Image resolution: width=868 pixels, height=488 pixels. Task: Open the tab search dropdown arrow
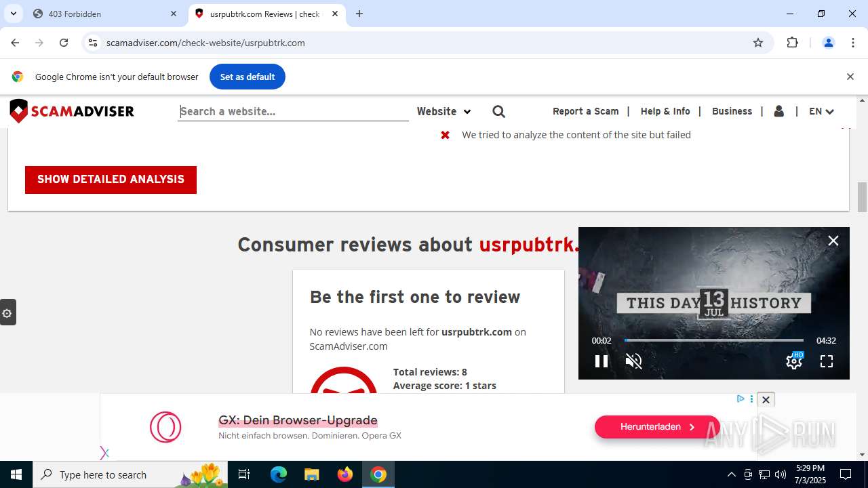click(14, 14)
